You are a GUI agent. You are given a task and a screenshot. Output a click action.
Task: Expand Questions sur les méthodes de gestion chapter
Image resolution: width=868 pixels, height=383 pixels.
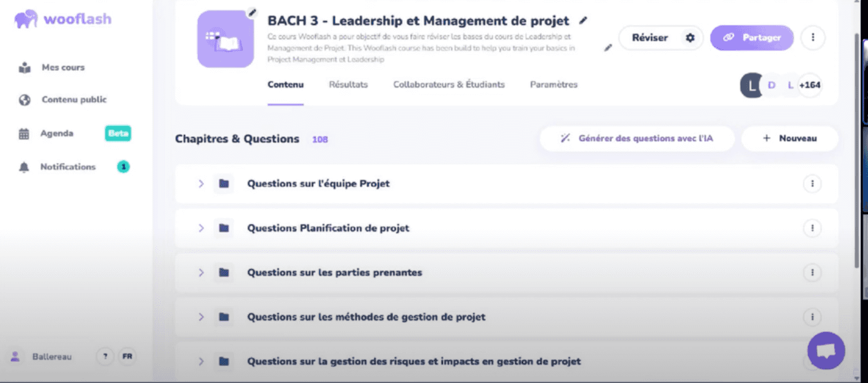[x=201, y=317]
